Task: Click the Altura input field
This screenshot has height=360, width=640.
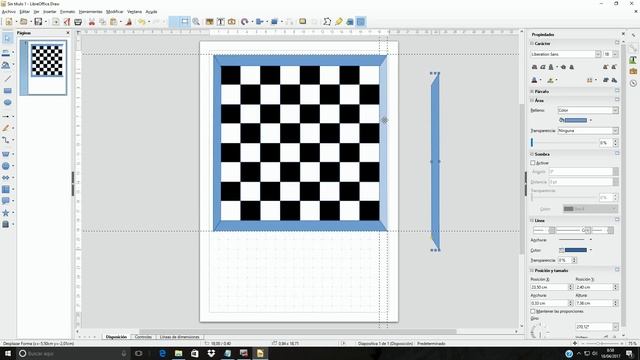Action: click(594, 303)
